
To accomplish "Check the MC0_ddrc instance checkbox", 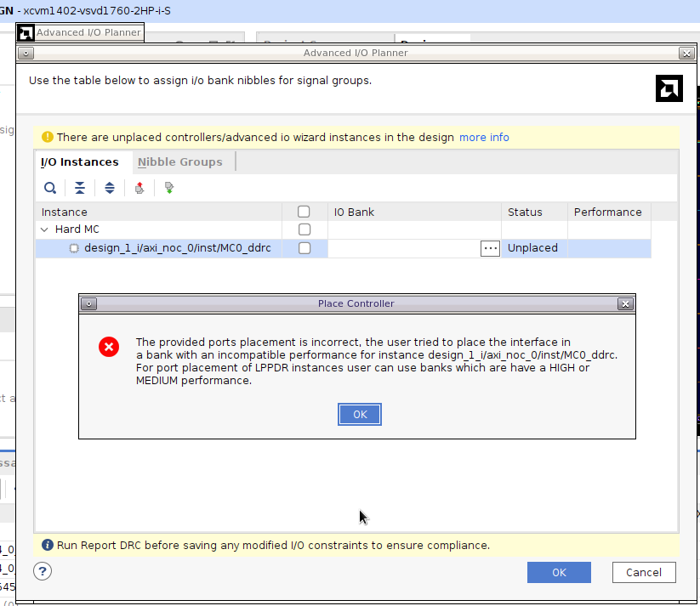I will click(x=304, y=247).
